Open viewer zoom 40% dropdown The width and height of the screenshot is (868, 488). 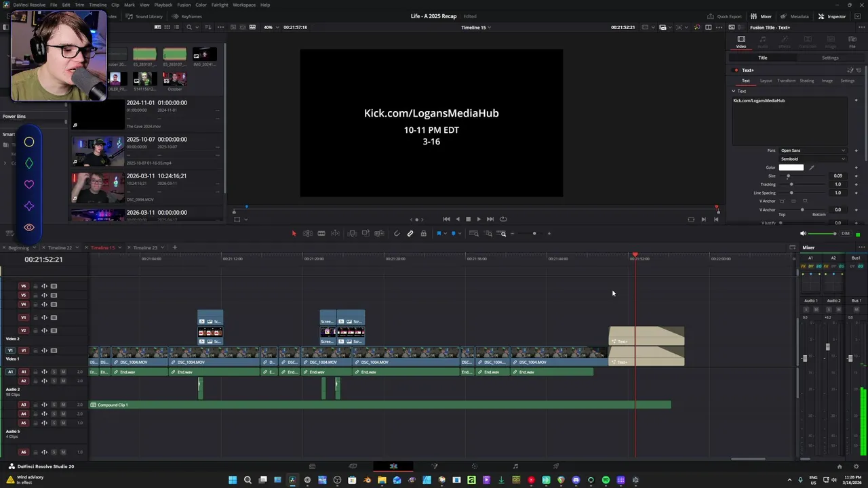point(271,27)
